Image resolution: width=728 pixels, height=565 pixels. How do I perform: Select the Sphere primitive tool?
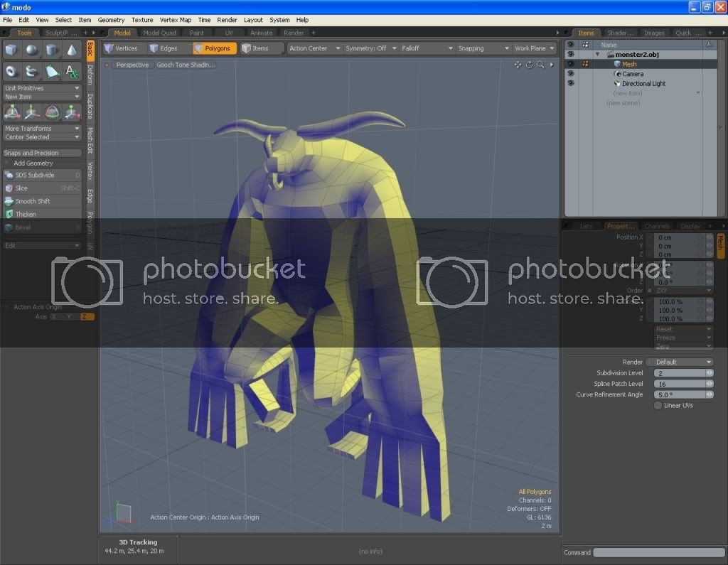(x=31, y=50)
